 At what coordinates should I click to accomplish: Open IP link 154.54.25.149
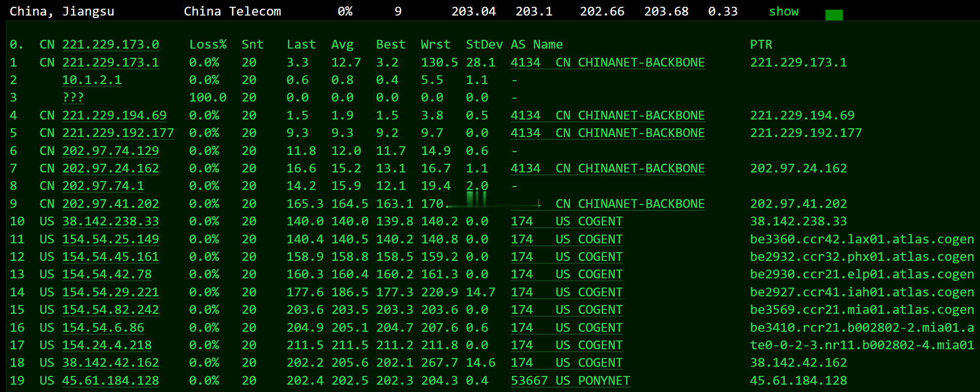(111, 239)
